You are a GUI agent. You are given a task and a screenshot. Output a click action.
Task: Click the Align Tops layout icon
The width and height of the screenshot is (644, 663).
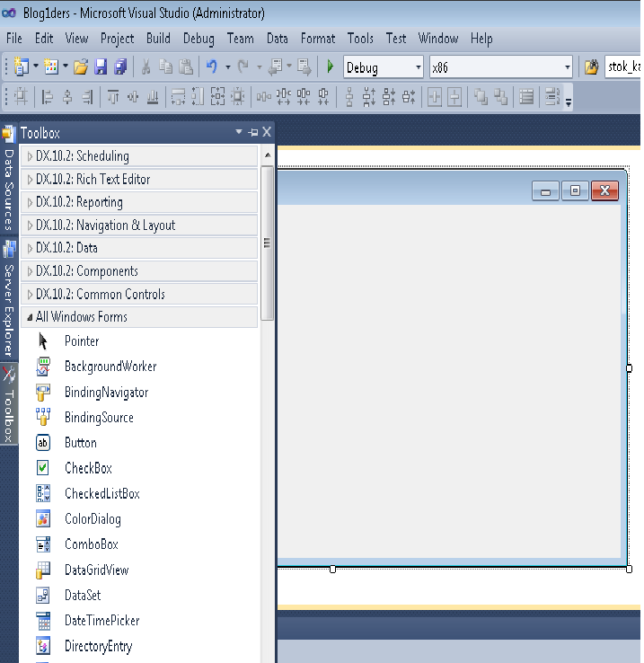click(x=113, y=97)
